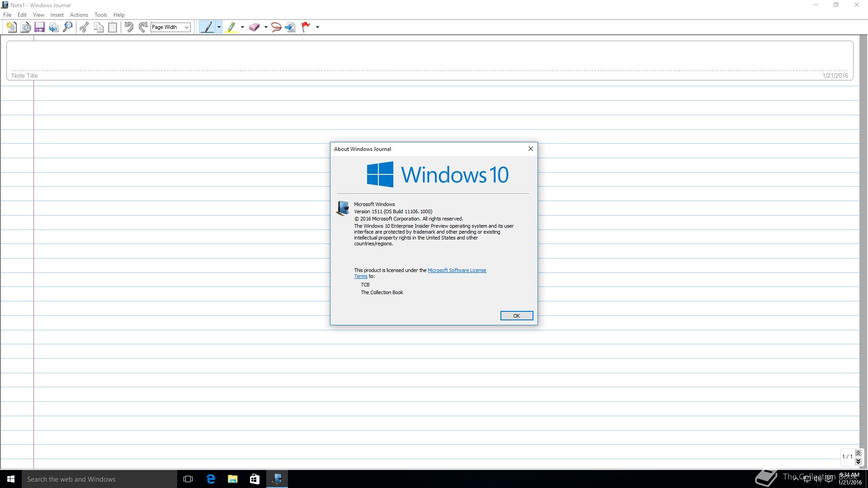Open the Insert menu
Screen dimensions: 868x488
tap(57, 15)
